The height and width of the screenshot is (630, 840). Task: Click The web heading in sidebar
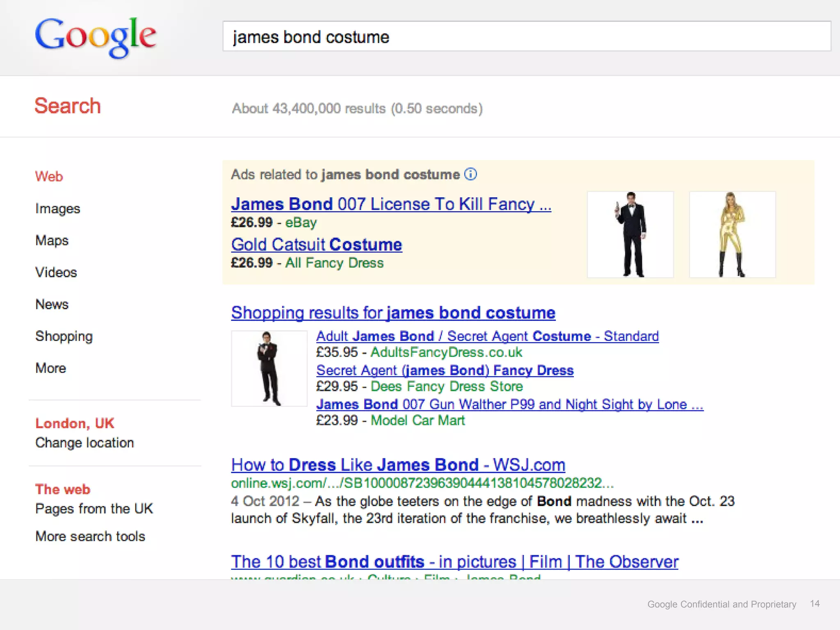point(63,489)
